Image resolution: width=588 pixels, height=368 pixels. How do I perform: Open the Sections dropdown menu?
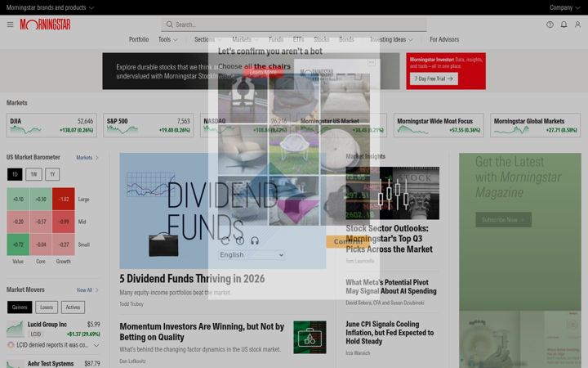[207, 39]
